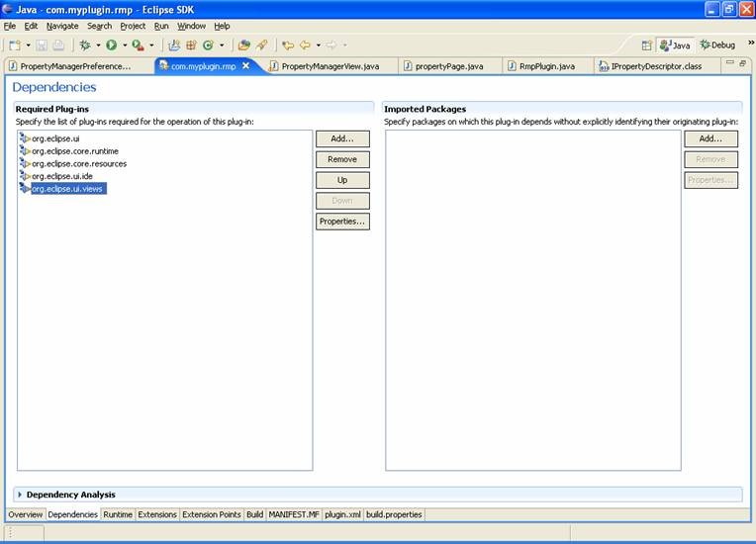Open the New Java Class dropdown arrow

click(x=222, y=45)
